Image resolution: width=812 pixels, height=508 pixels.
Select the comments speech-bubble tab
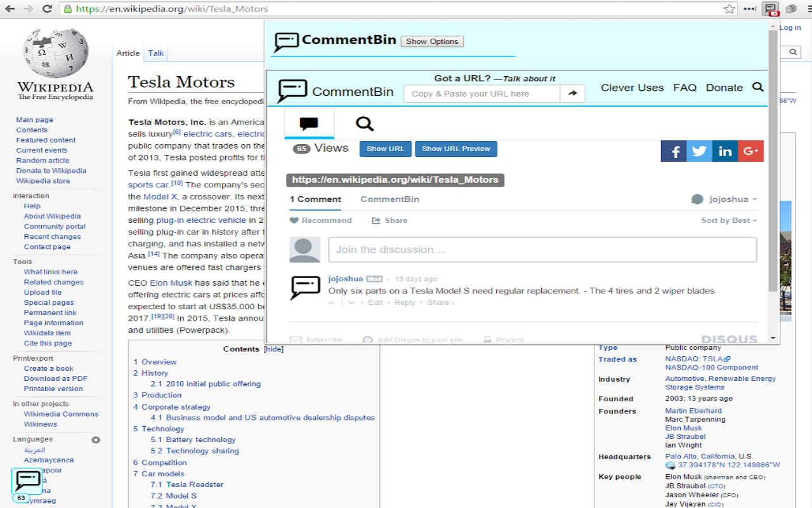pyautogui.click(x=309, y=124)
